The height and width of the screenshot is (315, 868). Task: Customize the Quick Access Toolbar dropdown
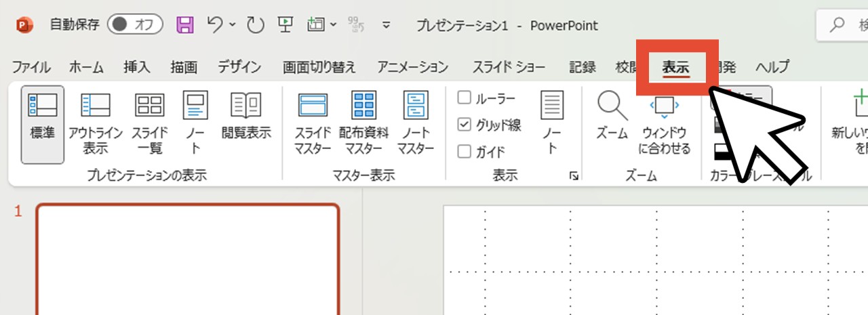[387, 25]
